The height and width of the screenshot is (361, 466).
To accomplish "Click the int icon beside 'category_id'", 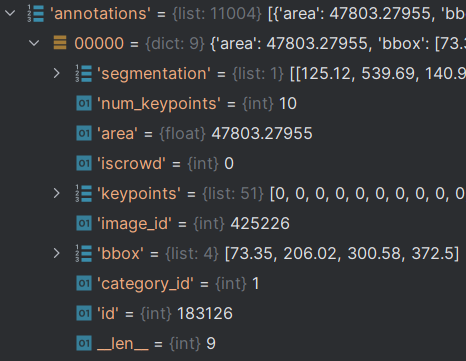I will 84,283.
